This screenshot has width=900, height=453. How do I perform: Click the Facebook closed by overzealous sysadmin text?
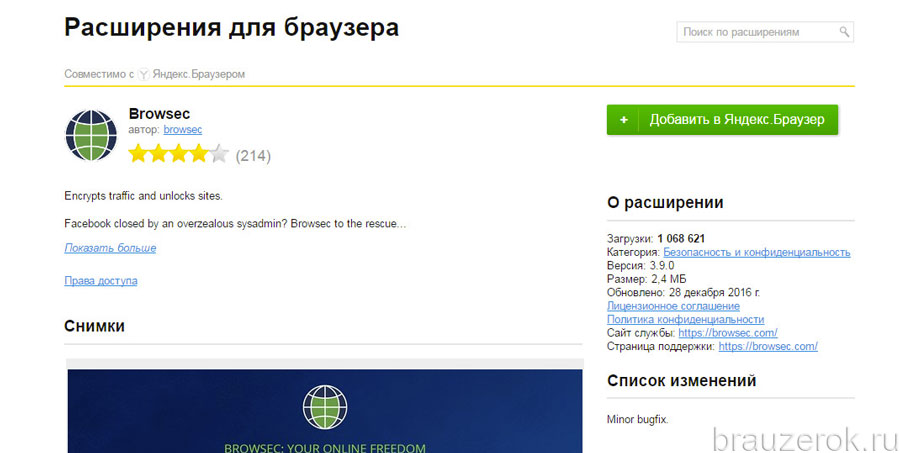[235, 223]
